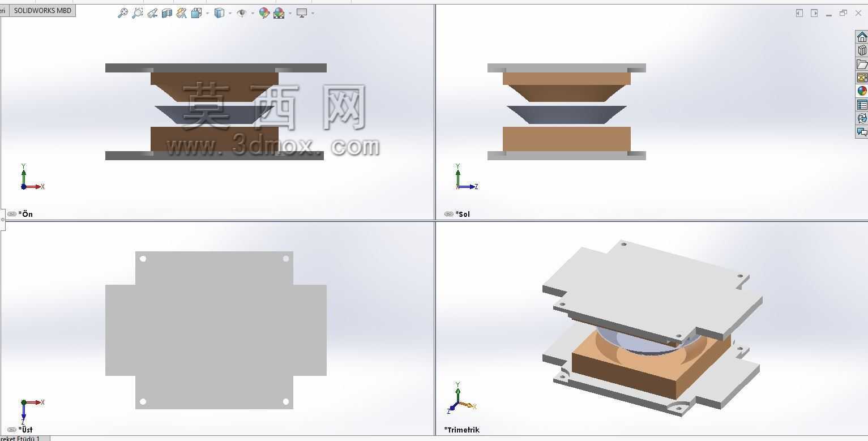The width and height of the screenshot is (868, 441).
Task: Switch to the SOLIDWORKS MBD tab
Action: pos(42,10)
